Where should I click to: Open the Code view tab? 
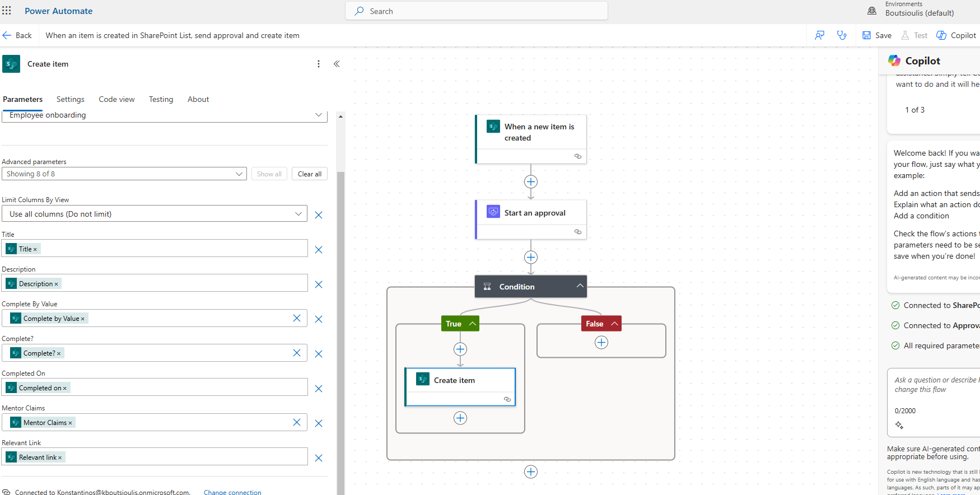pyautogui.click(x=116, y=99)
